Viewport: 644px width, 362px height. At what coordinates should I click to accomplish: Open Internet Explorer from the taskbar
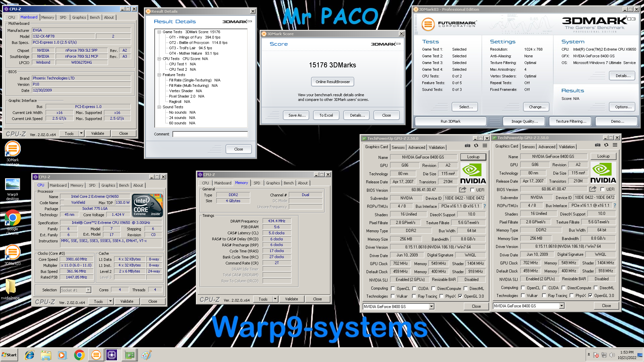(x=30, y=355)
